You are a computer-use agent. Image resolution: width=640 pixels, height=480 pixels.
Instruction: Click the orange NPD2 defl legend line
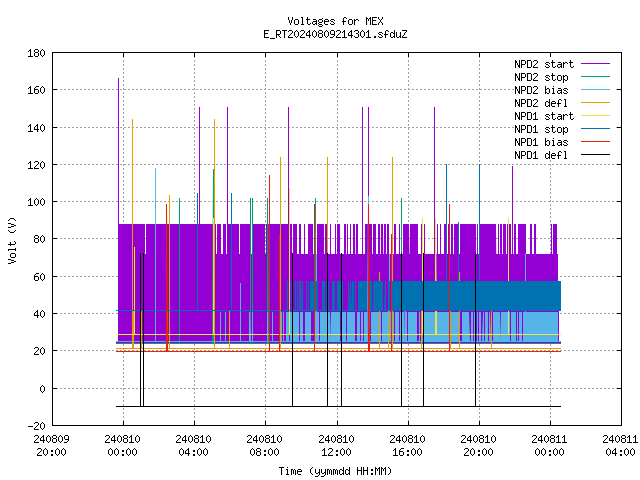click(595, 103)
